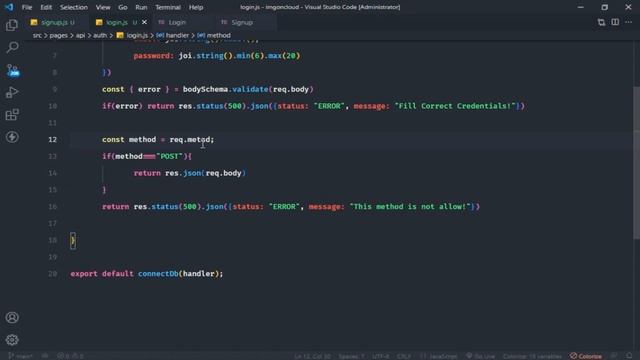
Task: Click the Colorize status bar item
Action: [x=586, y=356]
